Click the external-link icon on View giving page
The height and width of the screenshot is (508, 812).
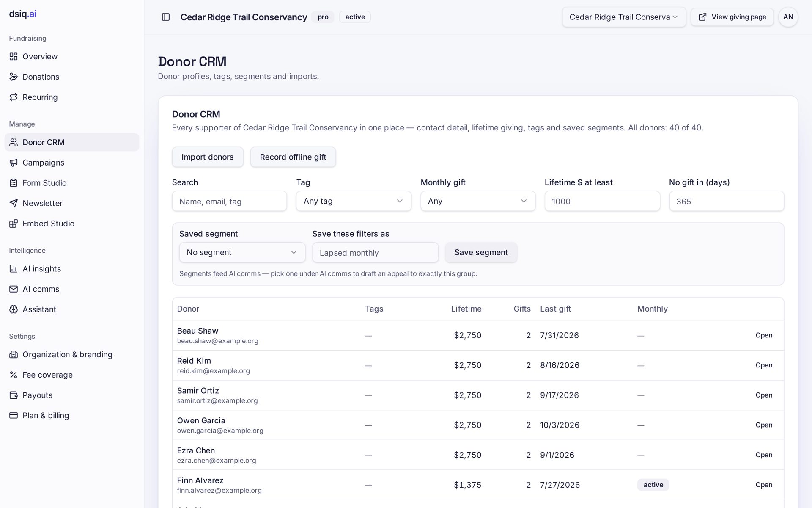pyautogui.click(x=702, y=17)
